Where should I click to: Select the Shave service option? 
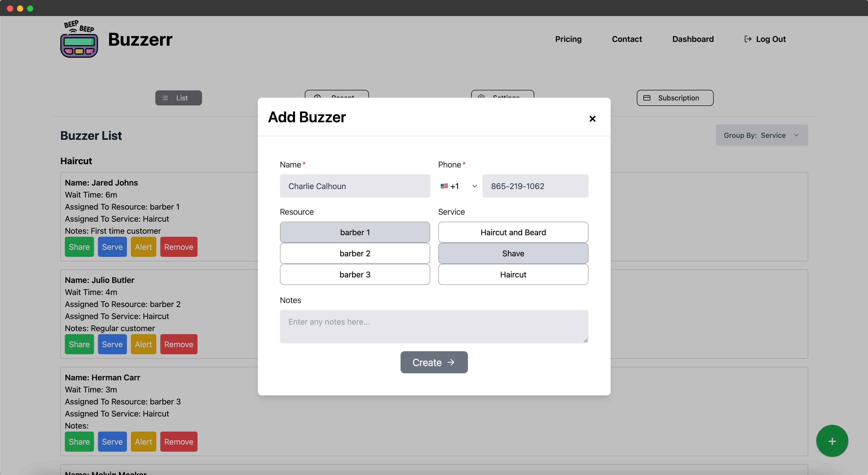pos(512,253)
